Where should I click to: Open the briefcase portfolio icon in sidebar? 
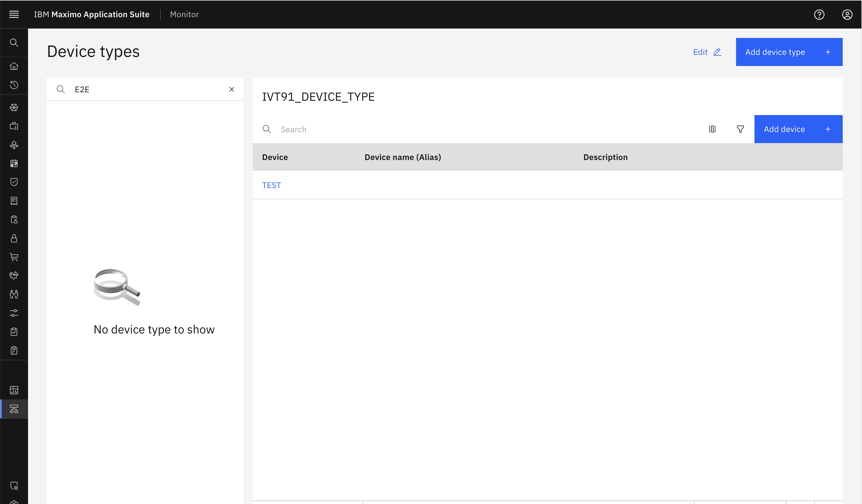click(x=14, y=126)
